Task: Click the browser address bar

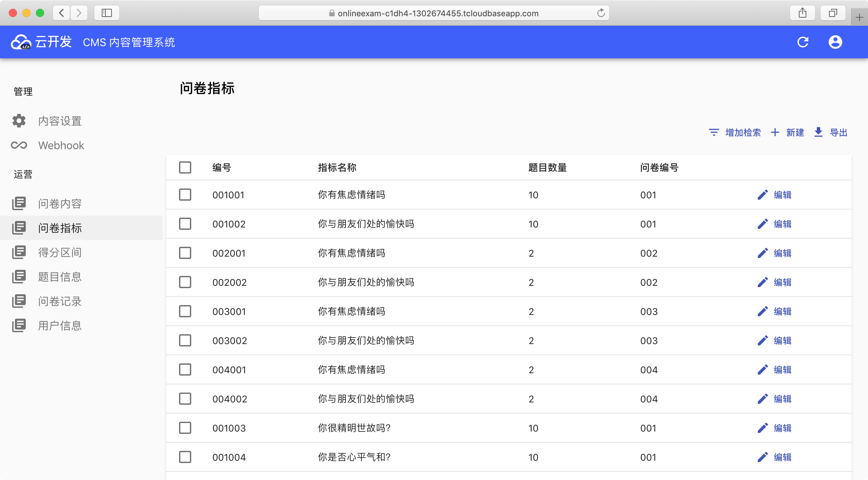Action: click(434, 13)
